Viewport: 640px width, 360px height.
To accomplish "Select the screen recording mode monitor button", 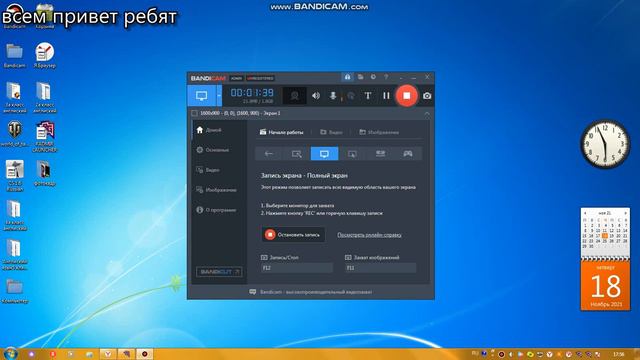I will pyautogui.click(x=202, y=96).
